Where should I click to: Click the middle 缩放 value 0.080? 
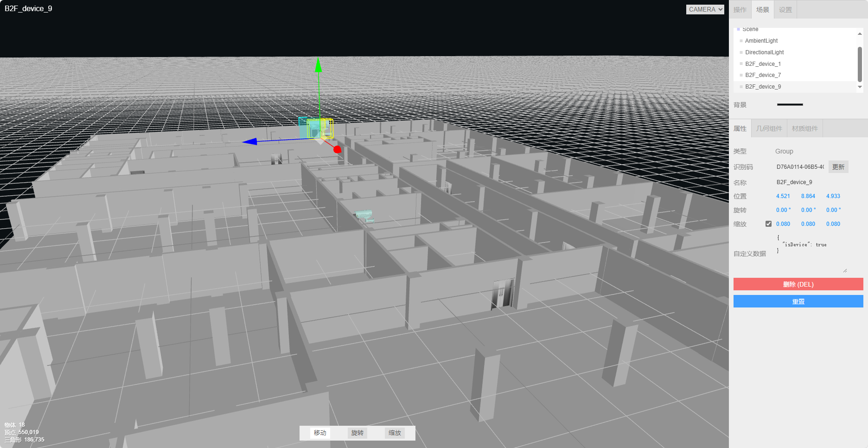pyautogui.click(x=808, y=224)
